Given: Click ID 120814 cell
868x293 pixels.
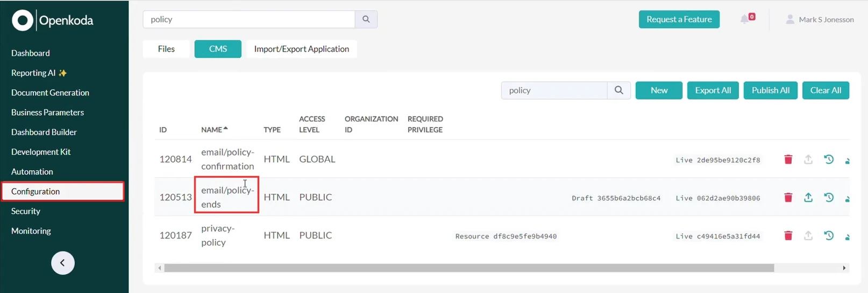Looking at the screenshot, I should click(x=175, y=159).
